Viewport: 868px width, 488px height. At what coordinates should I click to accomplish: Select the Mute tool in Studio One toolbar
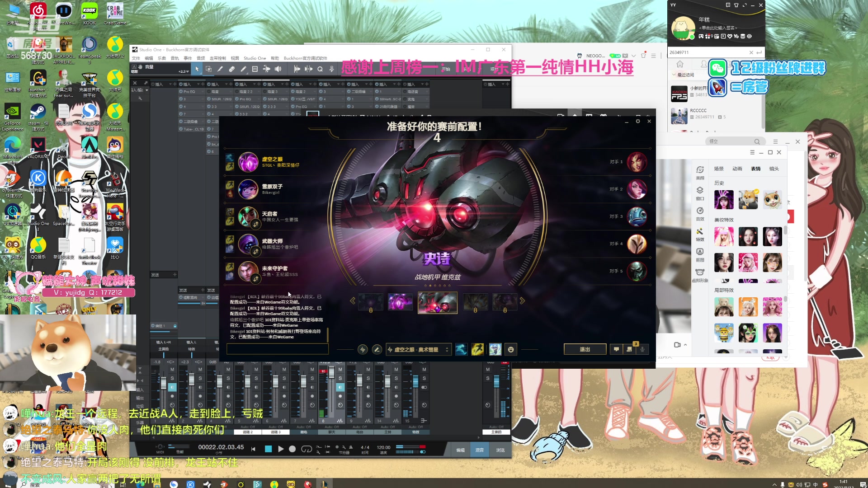[x=255, y=69]
